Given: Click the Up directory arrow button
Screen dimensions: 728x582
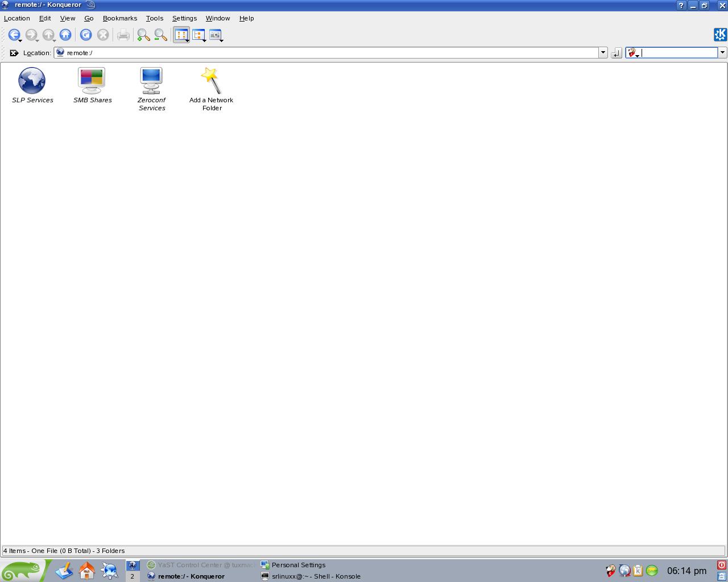Looking at the screenshot, I should (48, 35).
